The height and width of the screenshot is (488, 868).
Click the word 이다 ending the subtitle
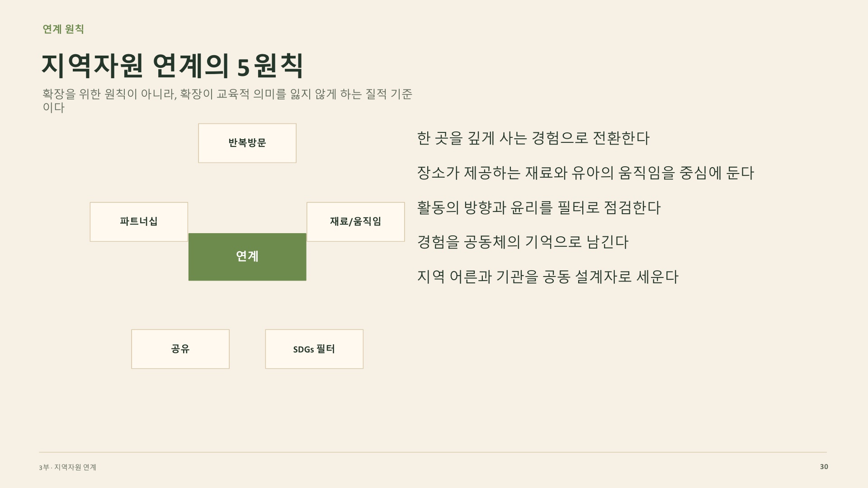[x=53, y=108]
